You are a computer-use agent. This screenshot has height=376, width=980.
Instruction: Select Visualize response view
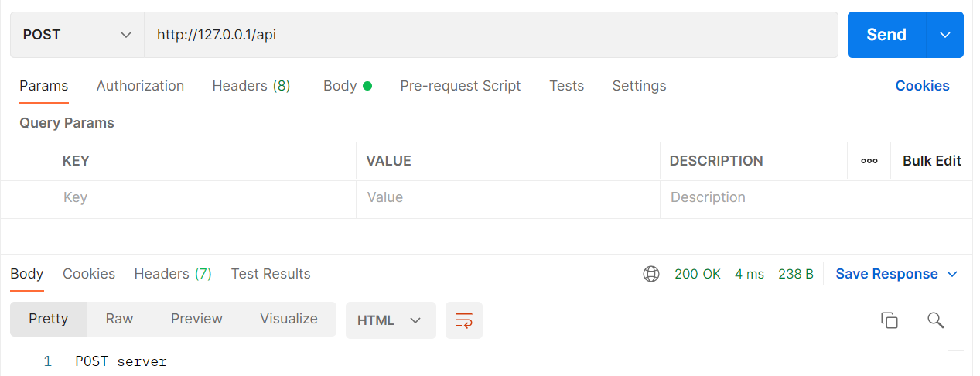(289, 319)
